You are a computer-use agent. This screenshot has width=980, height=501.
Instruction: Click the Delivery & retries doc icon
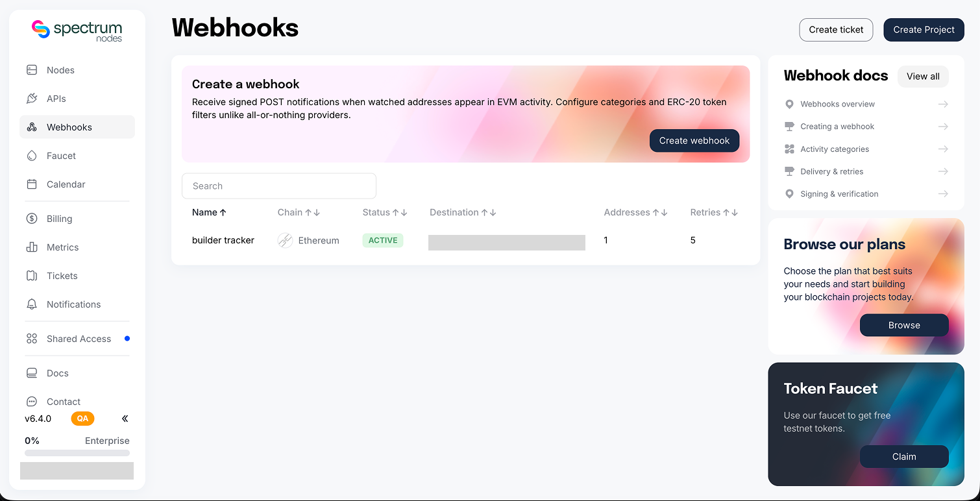pyautogui.click(x=789, y=171)
